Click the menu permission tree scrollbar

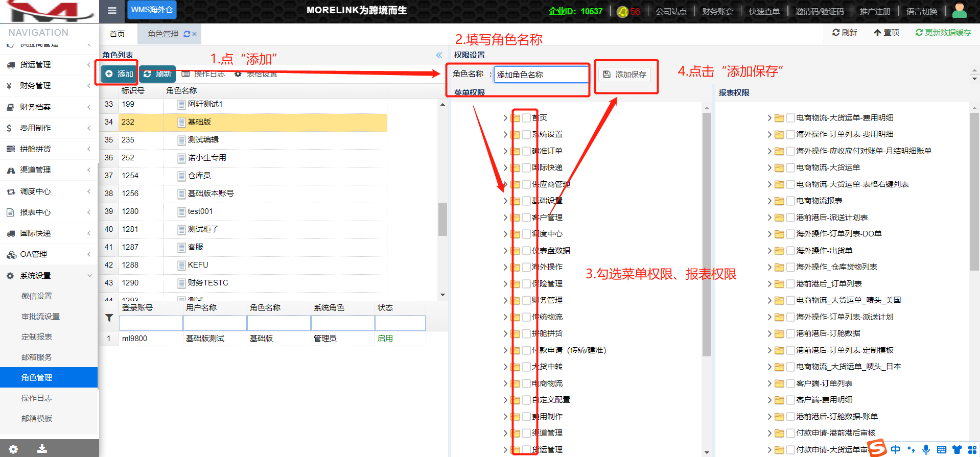707,234
